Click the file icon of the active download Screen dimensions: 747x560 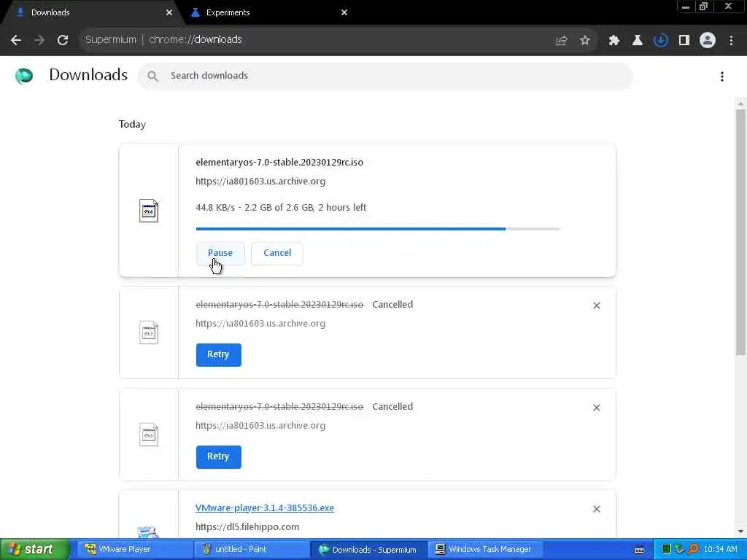149,211
